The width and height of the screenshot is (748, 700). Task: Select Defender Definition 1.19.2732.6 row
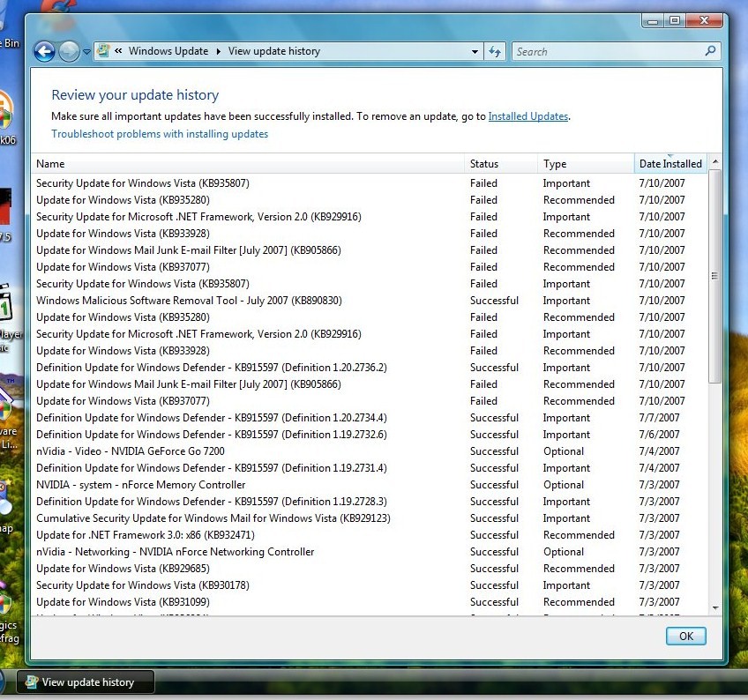tap(369, 435)
